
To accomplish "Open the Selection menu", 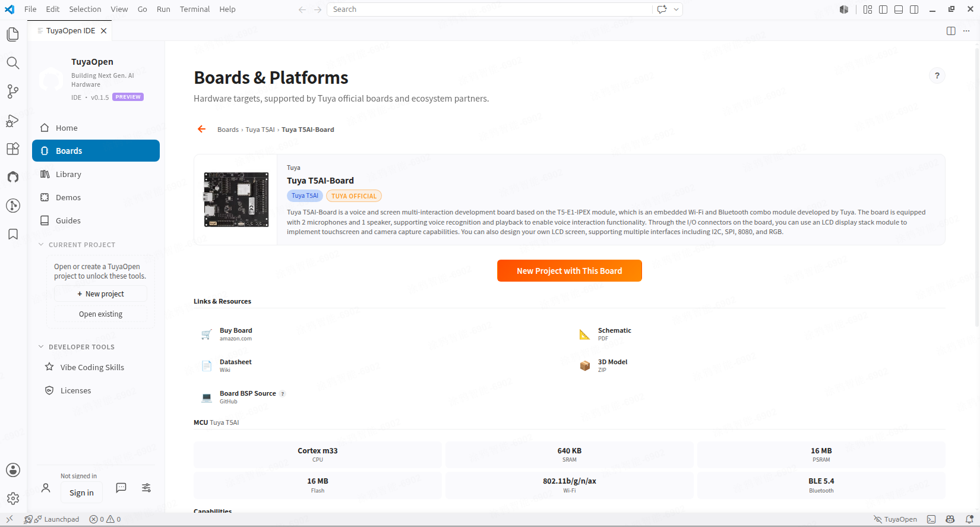I will pyautogui.click(x=85, y=10).
